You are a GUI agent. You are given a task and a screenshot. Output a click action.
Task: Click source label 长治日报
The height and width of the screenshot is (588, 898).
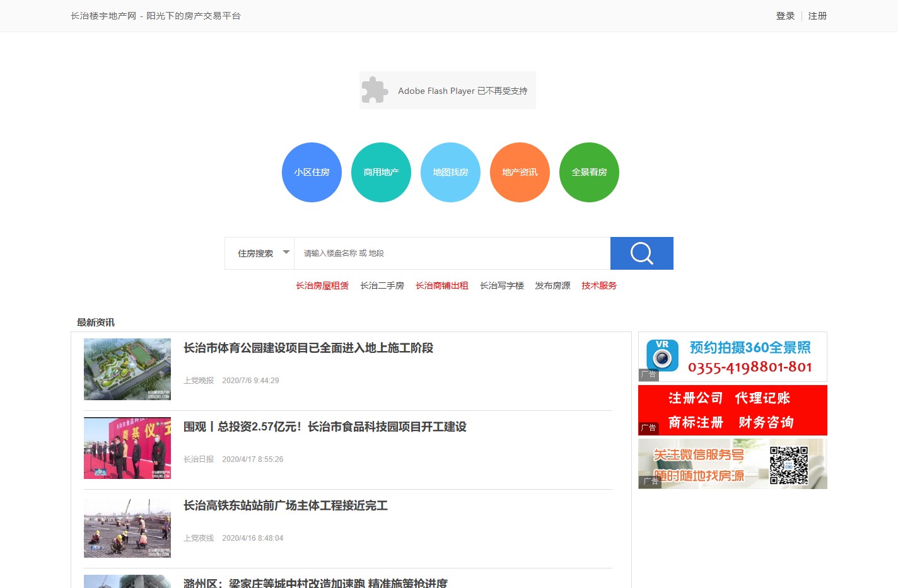199,459
